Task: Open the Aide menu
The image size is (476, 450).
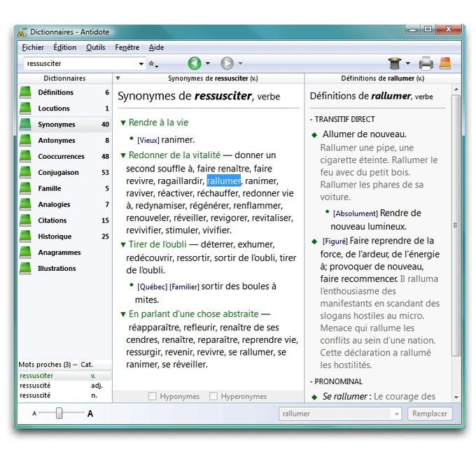Action: click(x=156, y=48)
